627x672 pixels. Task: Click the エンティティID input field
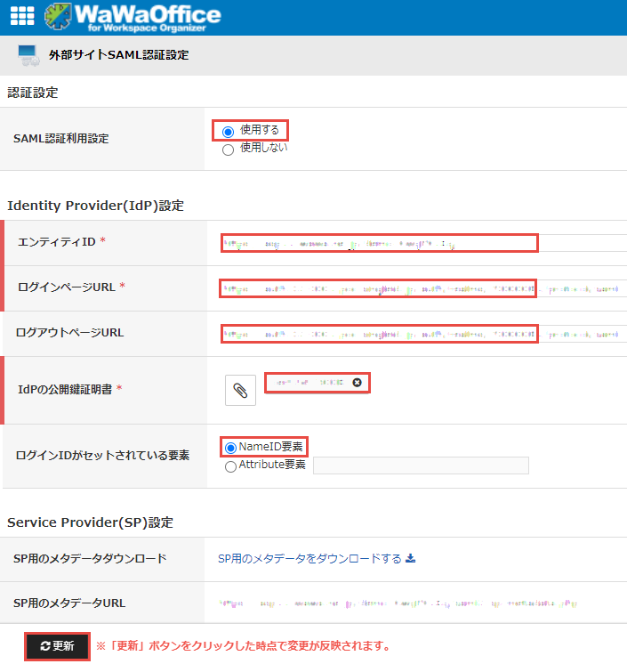click(x=380, y=243)
